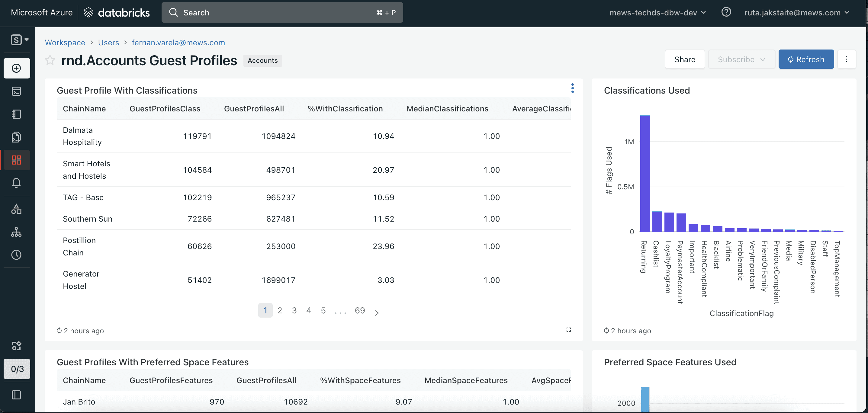
Task: Select the TAG - Base row name
Action: point(83,197)
